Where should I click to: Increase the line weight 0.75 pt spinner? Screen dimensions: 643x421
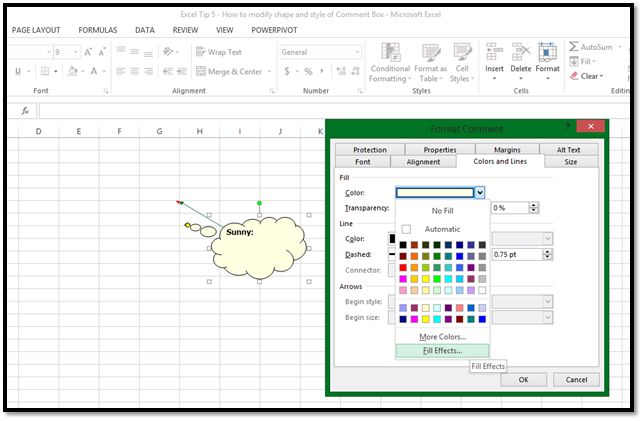(x=547, y=252)
